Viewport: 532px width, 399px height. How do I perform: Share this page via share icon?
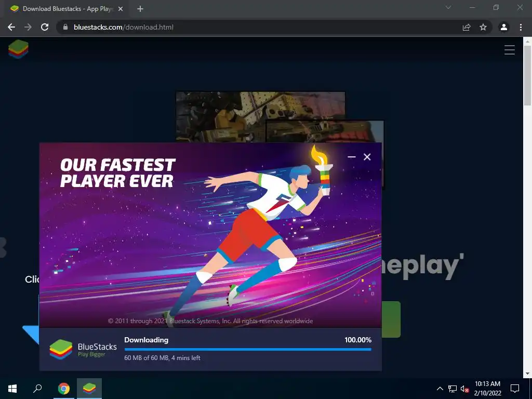467,27
